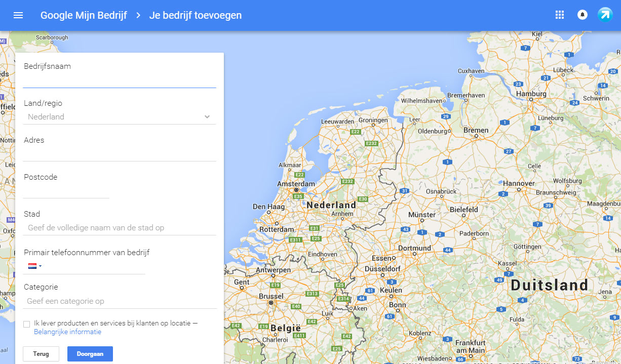Viewport: 621px width, 364px height.
Task: Select Hamburg on the map
Action: click(531, 94)
